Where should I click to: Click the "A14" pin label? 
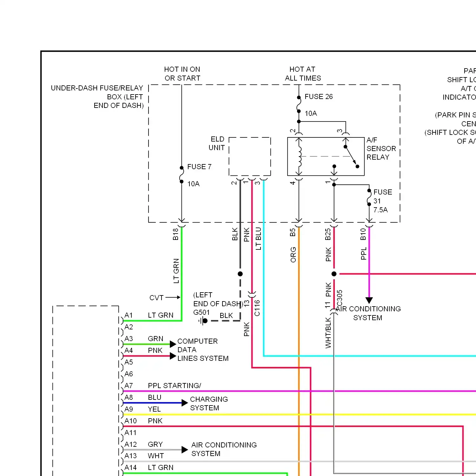[130, 467]
